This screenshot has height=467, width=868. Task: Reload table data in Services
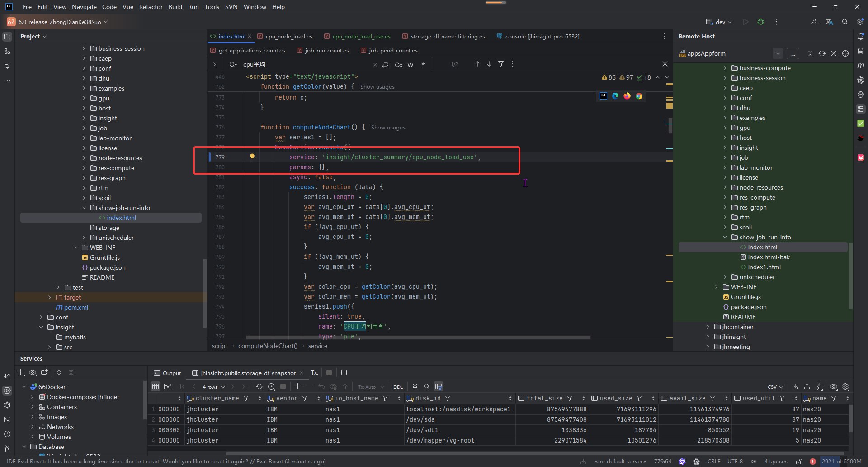(259, 386)
